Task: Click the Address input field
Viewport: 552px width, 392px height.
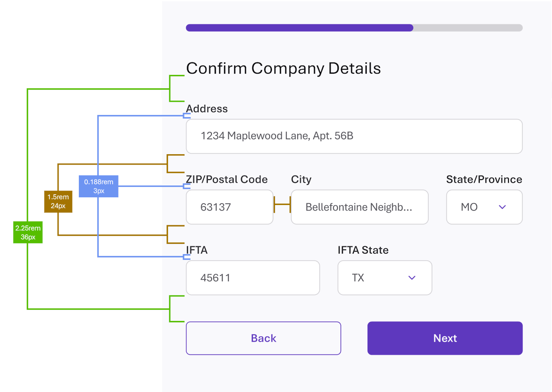Action: coord(354,137)
